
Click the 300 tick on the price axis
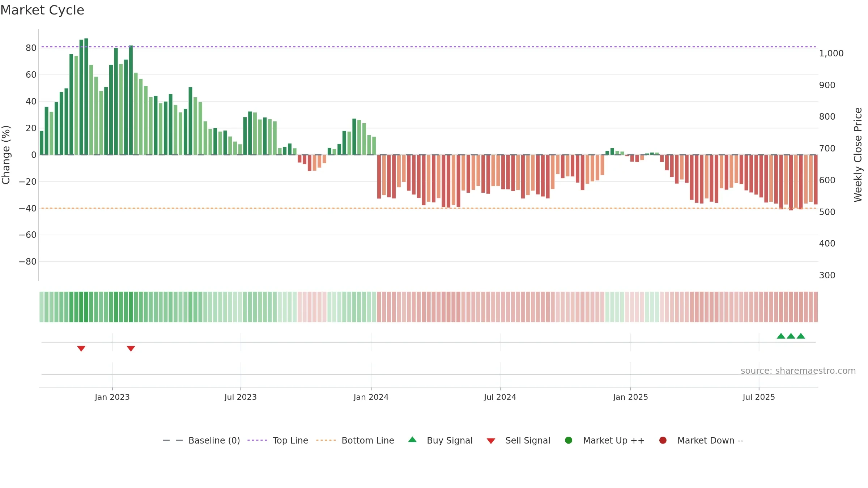(827, 275)
